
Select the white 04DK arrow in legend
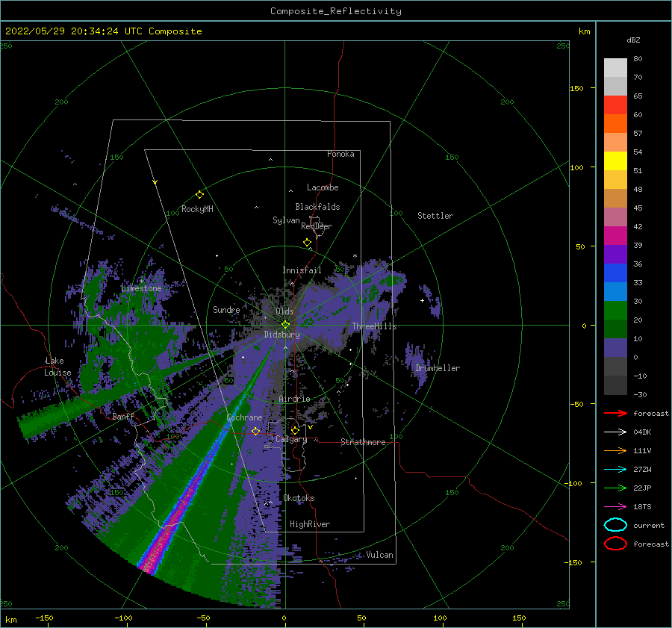point(615,432)
